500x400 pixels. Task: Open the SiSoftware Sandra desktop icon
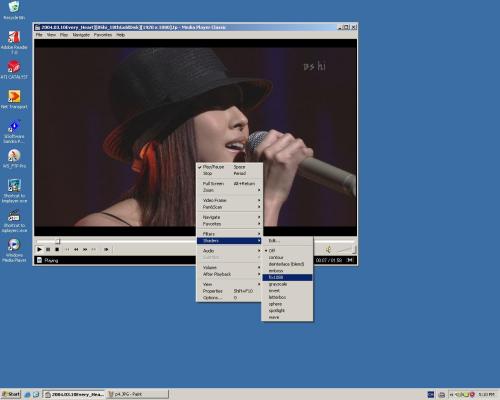[x=14, y=132]
